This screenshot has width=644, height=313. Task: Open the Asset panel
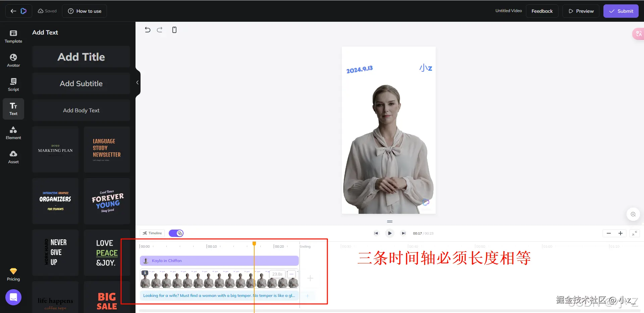click(x=13, y=156)
